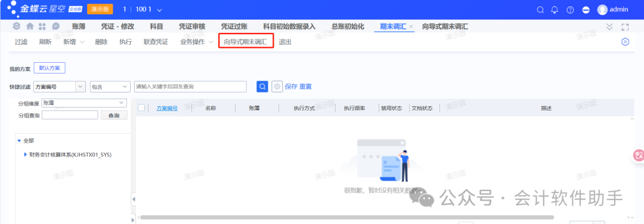The height and width of the screenshot is (224, 644).
Task: Sort by the 方案编号 column header
Action: (167, 108)
